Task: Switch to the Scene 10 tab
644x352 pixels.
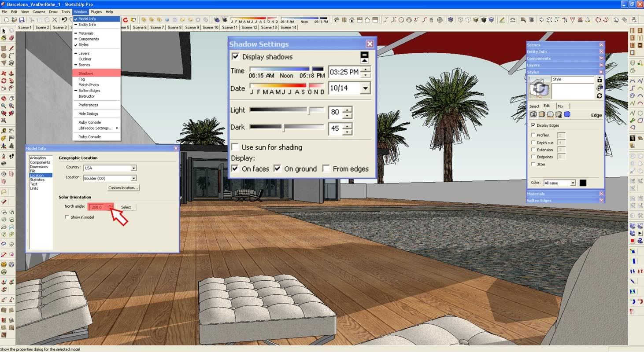Action: point(211,27)
